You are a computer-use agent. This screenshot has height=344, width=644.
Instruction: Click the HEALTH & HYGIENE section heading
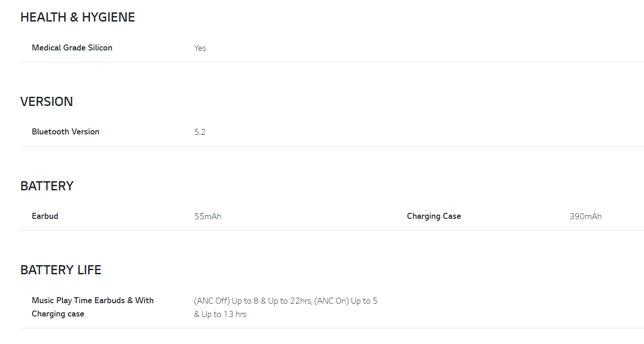78,17
